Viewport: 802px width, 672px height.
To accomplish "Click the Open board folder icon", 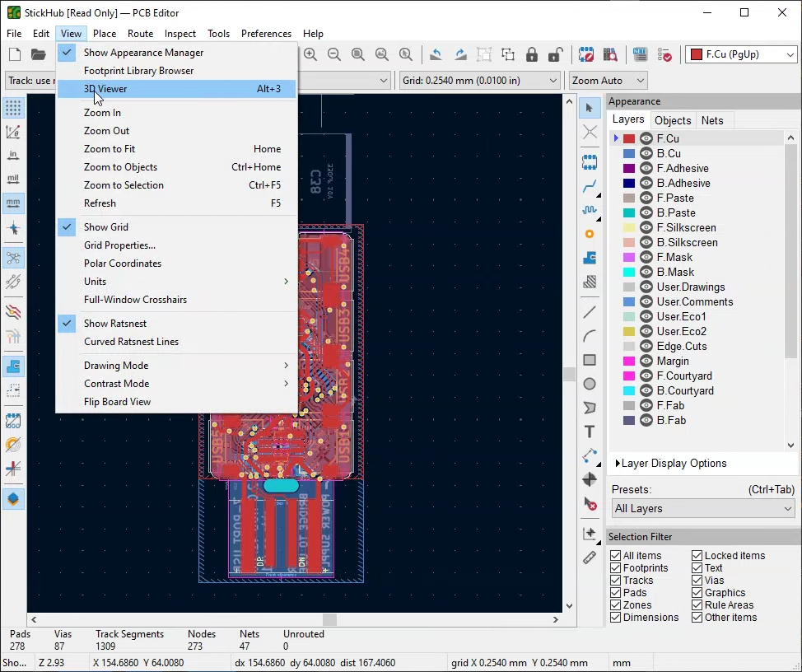I will [x=39, y=55].
